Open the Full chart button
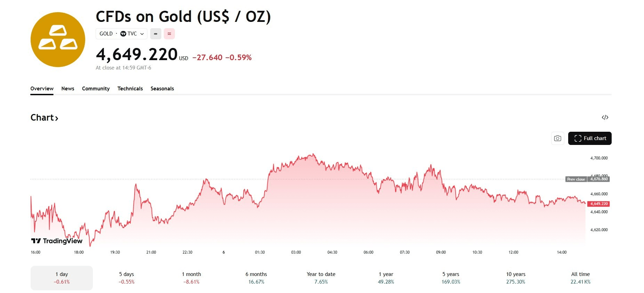The height and width of the screenshot is (293, 644). click(590, 138)
